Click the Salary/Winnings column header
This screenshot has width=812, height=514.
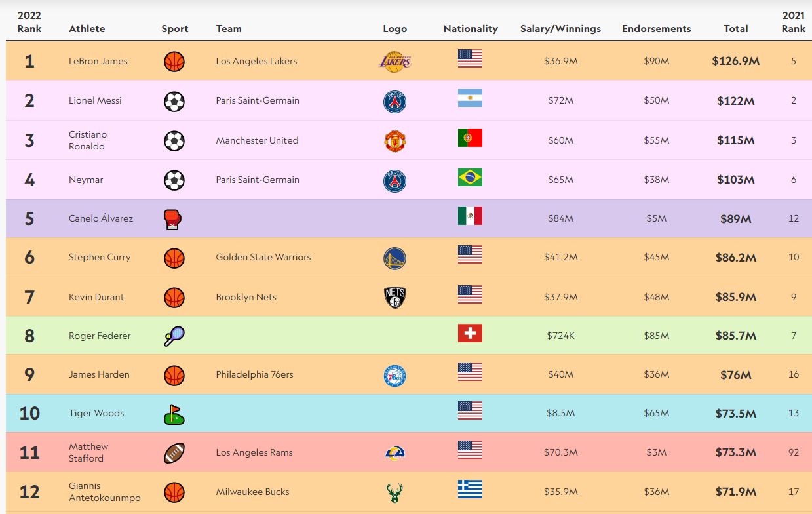[560, 29]
